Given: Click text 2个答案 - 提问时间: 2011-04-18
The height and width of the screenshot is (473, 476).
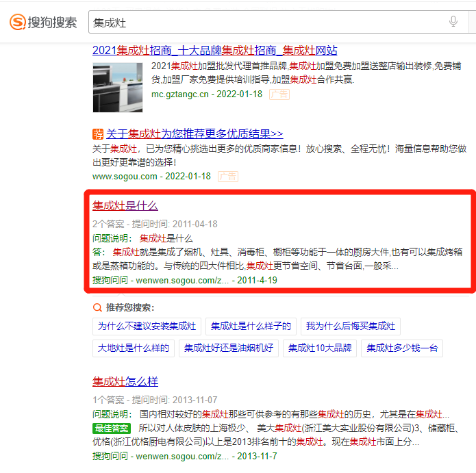Looking at the screenshot, I should [x=155, y=225].
